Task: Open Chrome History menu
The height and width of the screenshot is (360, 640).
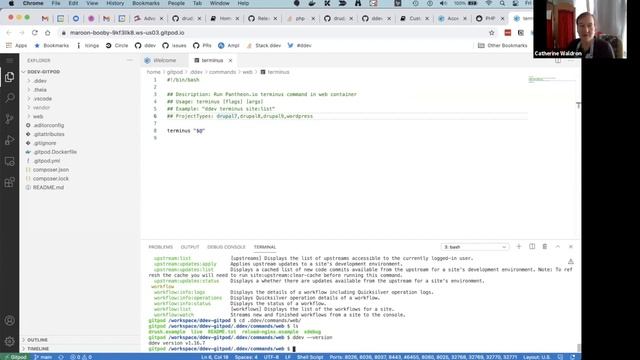Action: click(115, 3)
